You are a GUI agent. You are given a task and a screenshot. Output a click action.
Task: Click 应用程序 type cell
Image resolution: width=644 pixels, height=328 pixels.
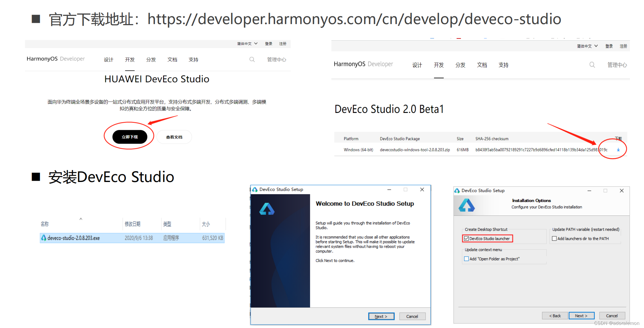(171, 238)
